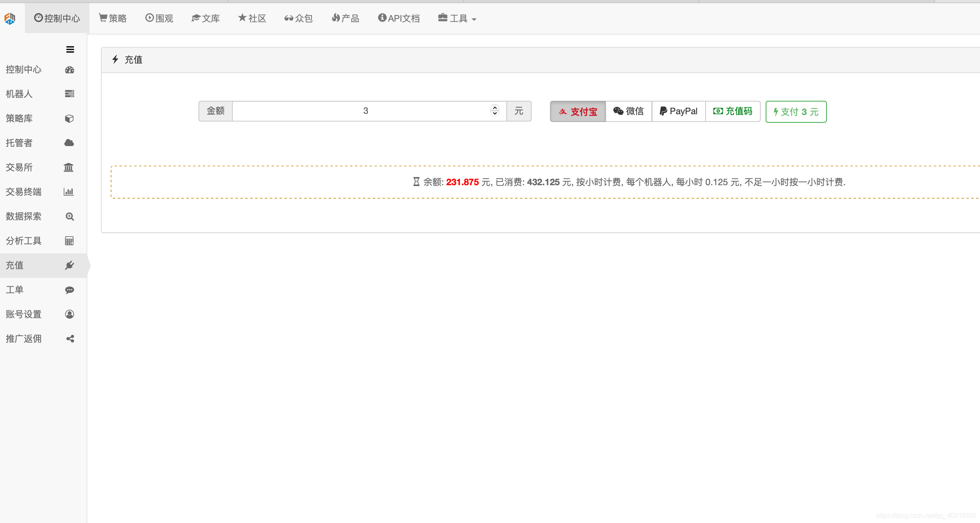Open 策略库 in the sidebar

coord(43,118)
